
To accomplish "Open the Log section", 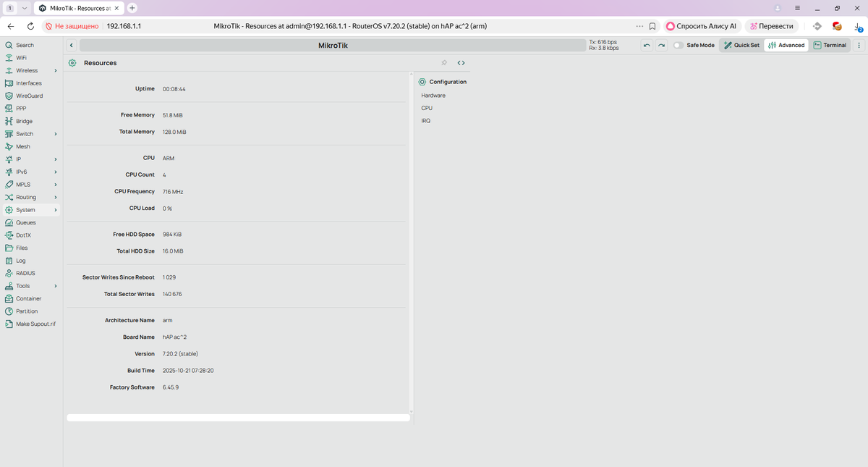I will click(20, 261).
